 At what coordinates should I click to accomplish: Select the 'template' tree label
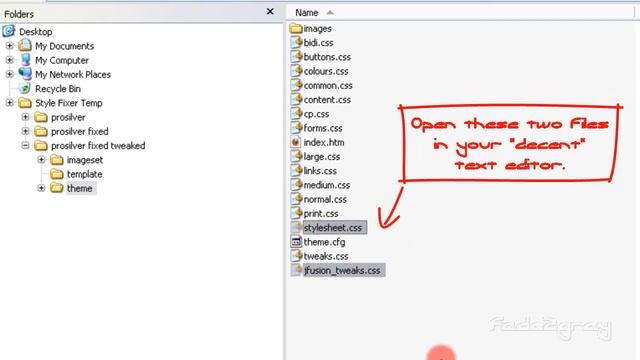[x=84, y=174]
